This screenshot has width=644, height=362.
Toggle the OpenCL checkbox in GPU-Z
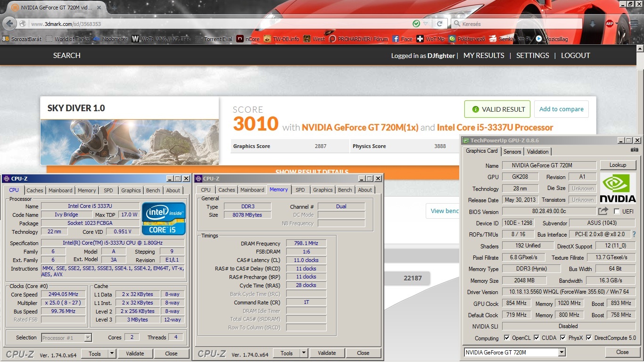[507, 338]
